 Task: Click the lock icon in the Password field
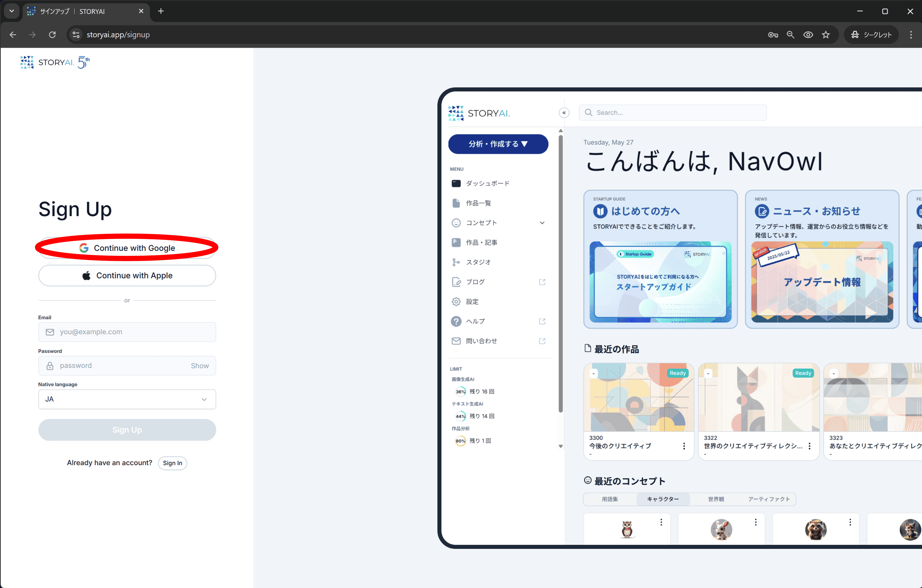[x=50, y=366]
